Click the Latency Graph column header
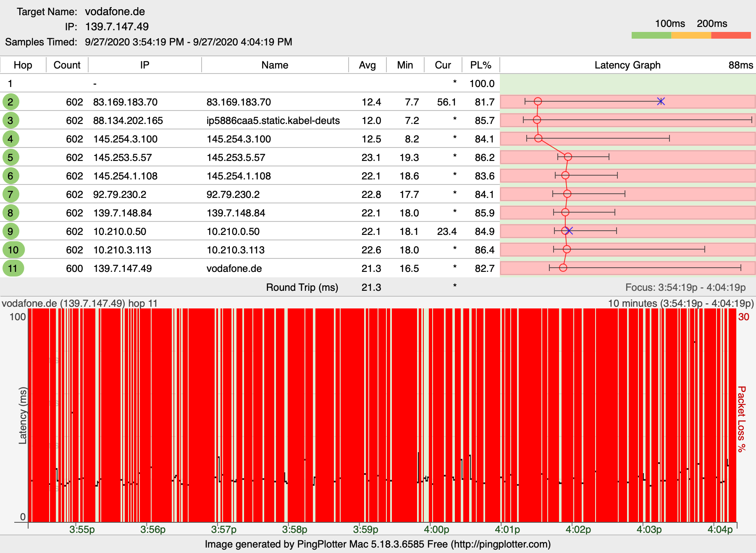The width and height of the screenshot is (756, 553). [x=627, y=65]
